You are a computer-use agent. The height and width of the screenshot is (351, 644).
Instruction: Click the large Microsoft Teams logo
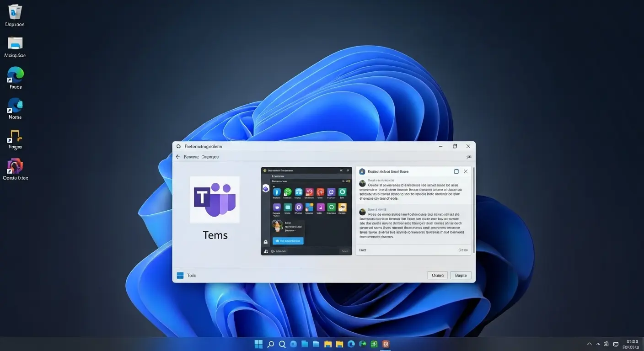pos(215,200)
